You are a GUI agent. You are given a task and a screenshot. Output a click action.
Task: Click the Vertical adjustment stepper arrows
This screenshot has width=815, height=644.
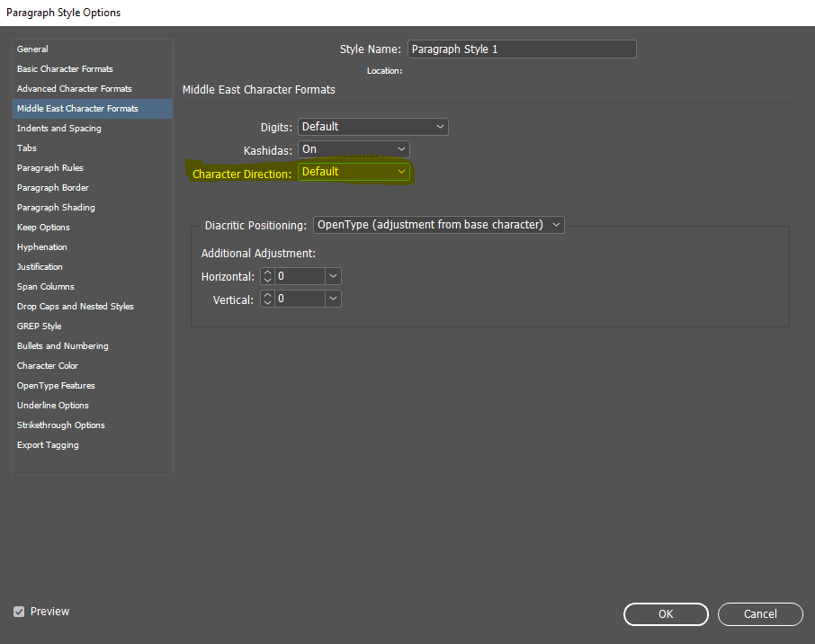coord(267,299)
